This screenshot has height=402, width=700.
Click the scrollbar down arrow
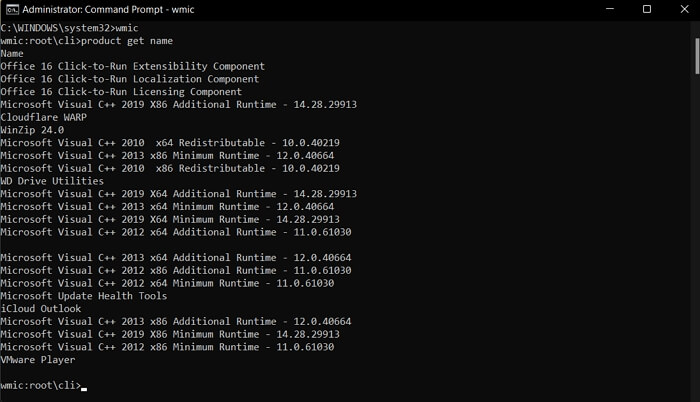695,395
